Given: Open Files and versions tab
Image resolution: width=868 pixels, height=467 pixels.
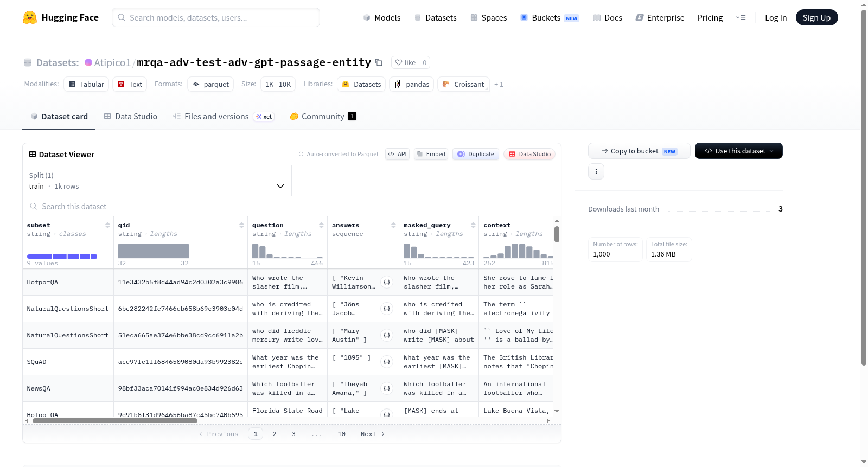Looking at the screenshot, I should 223,116.
